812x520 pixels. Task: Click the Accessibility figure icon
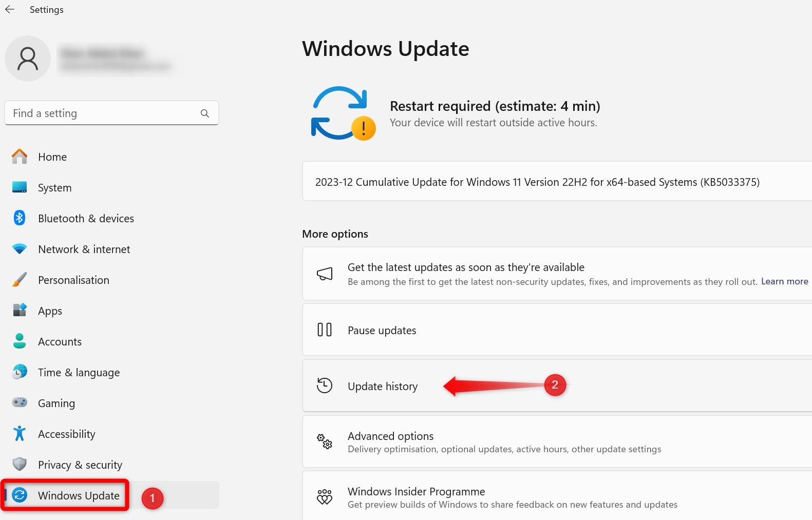click(x=20, y=434)
